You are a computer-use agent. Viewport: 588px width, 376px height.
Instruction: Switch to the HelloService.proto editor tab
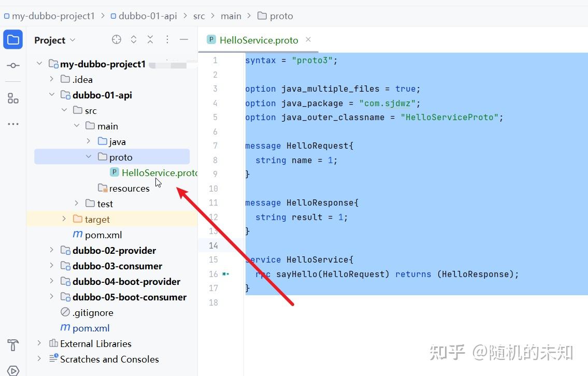tap(259, 40)
